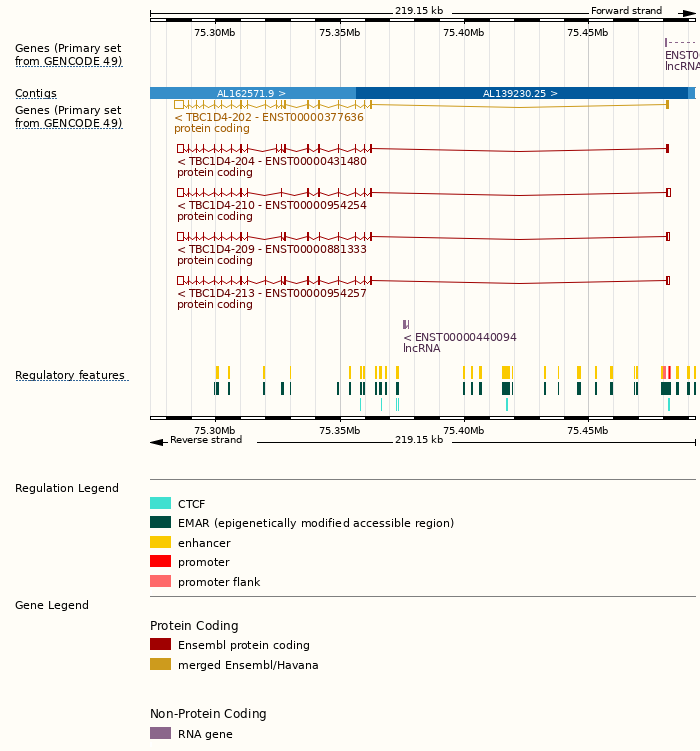
Task: Select the TBC1D4-213 transcript label
Action: tap(271, 293)
